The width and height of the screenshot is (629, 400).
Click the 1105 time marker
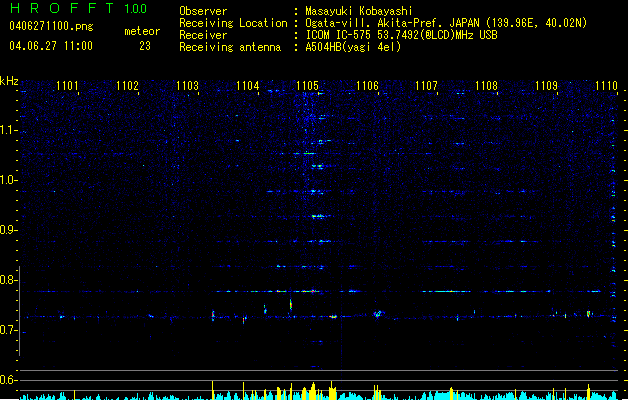307,86
